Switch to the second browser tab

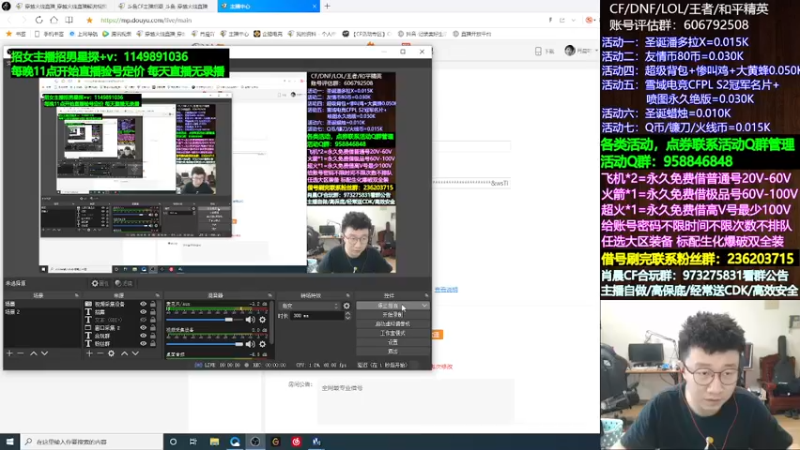pos(165,6)
